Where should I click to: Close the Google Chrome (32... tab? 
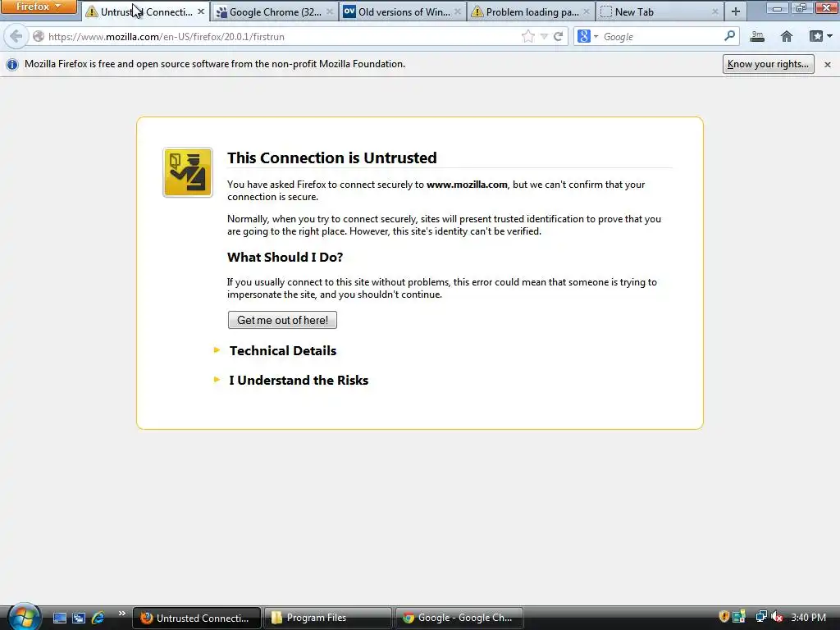pos(330,11)
